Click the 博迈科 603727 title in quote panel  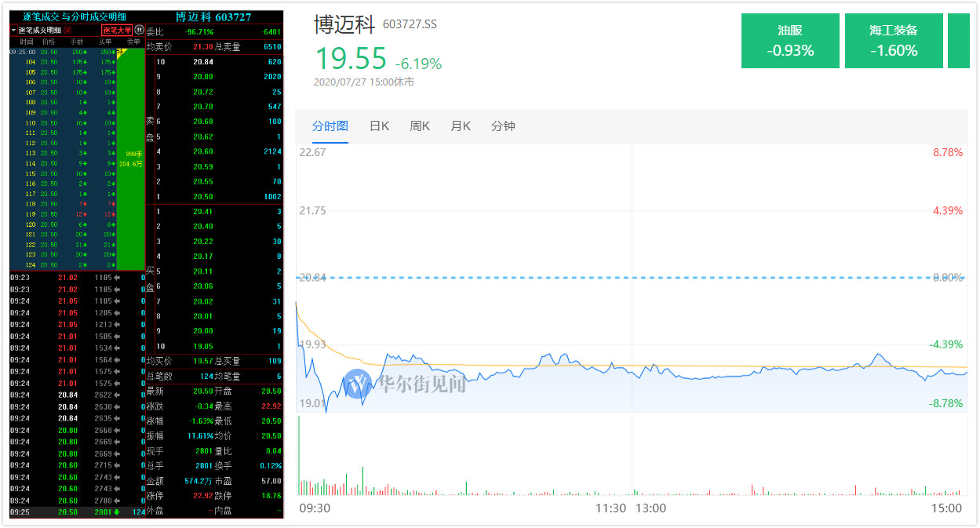point(213,16)
